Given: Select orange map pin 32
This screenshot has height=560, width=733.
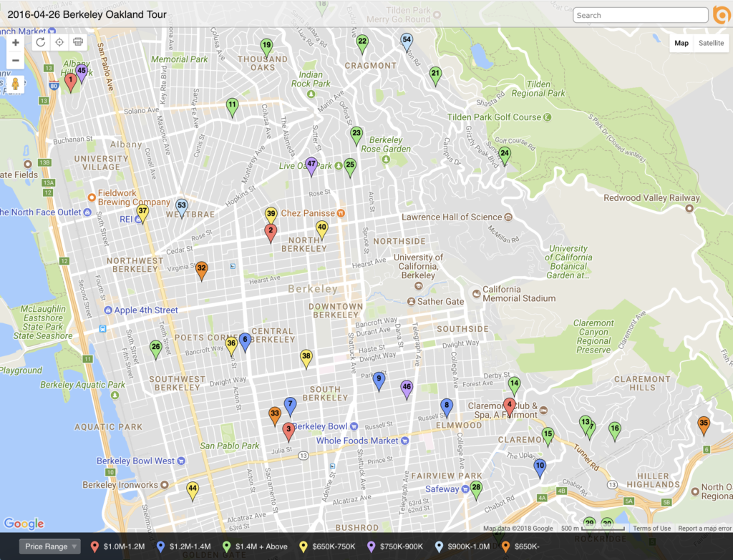Looking at the screenshot, I should 201,271.
